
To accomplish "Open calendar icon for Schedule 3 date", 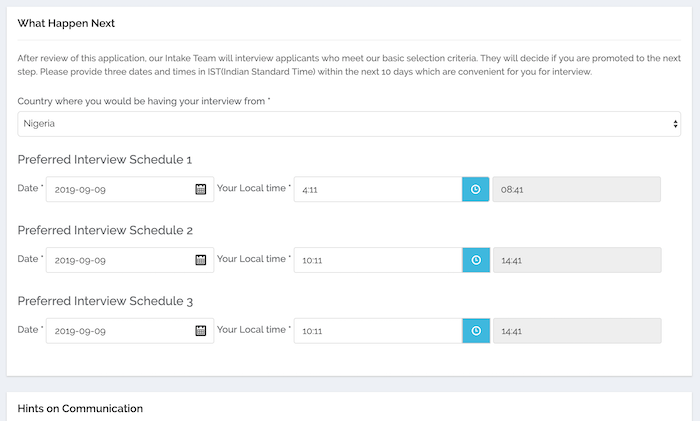I will click(x=201, y=331).
